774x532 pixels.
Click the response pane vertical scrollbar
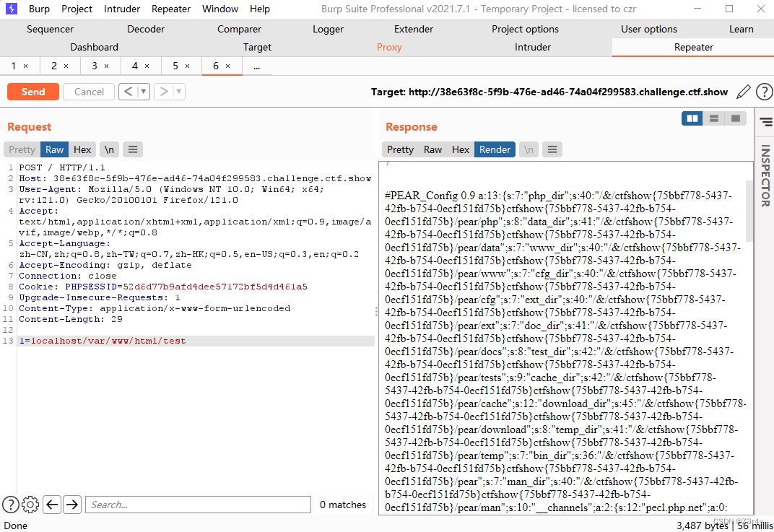point(749,211)
